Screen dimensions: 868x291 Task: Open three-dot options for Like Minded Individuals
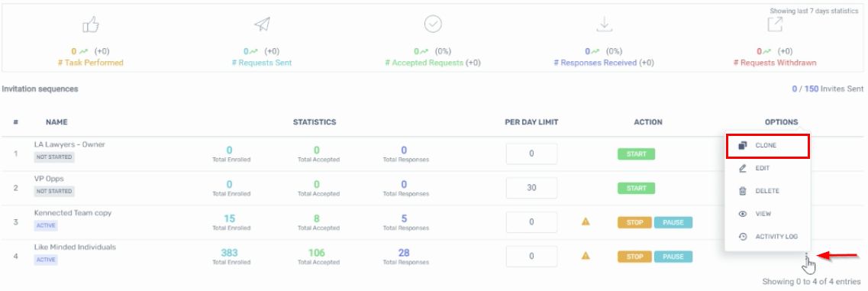click(x=807, y=257)
